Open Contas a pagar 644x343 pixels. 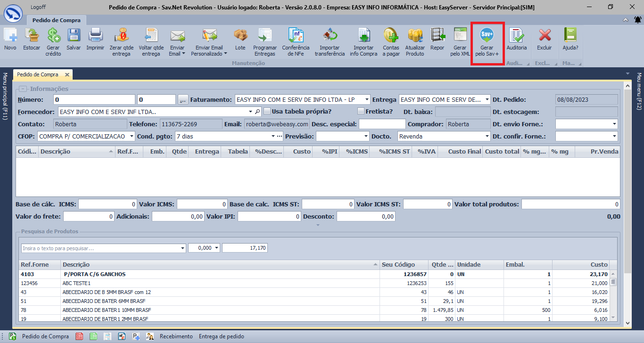point(391,42)
